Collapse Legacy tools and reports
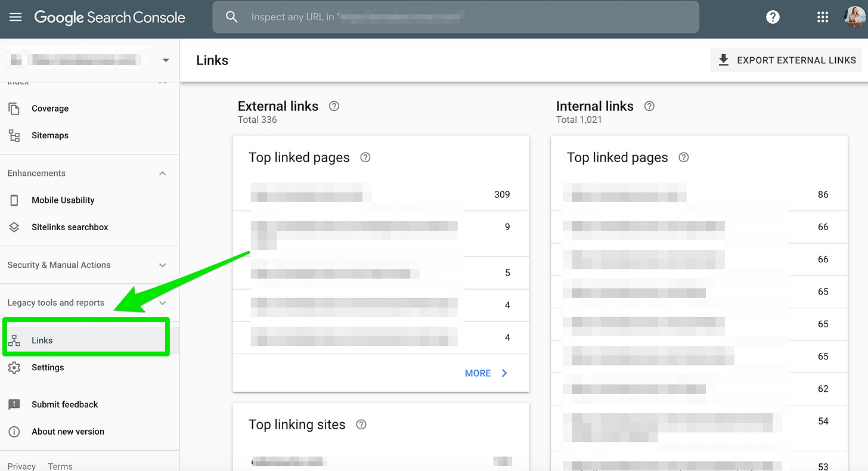This screenshot has height=471, width=868. pyautogui.click(x=162, y=302)
